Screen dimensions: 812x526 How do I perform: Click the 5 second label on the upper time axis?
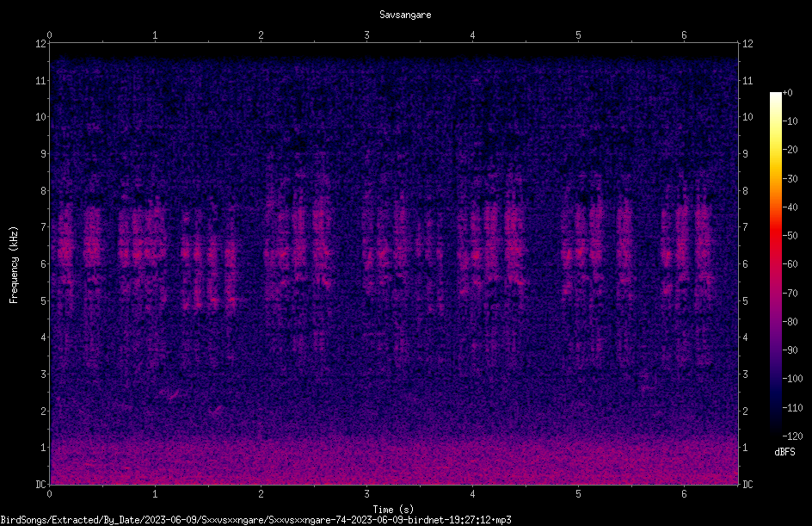click(x=578, y=35)
